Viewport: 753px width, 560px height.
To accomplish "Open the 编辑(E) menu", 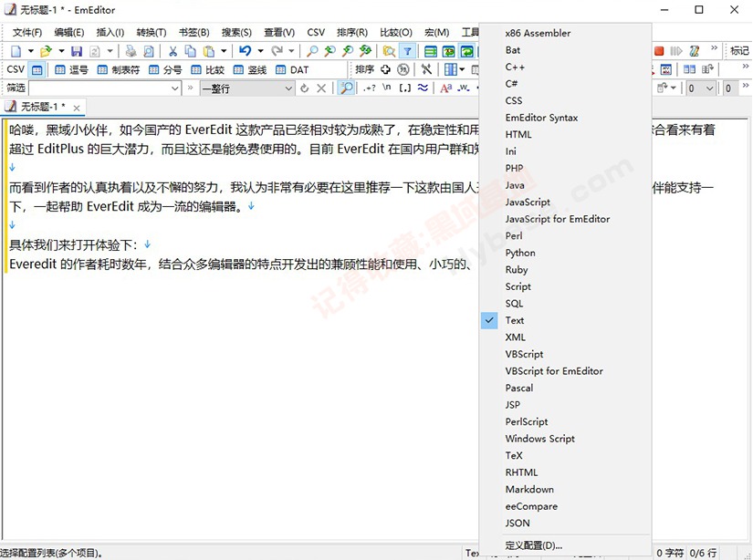I will pyautogui.click(x=69, y=33).
